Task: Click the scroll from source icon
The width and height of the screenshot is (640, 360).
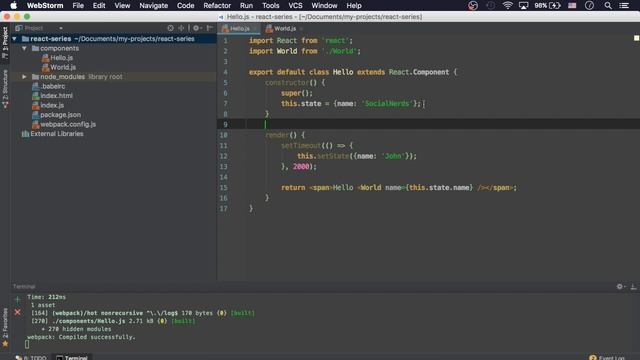Action: coord(170,28)
